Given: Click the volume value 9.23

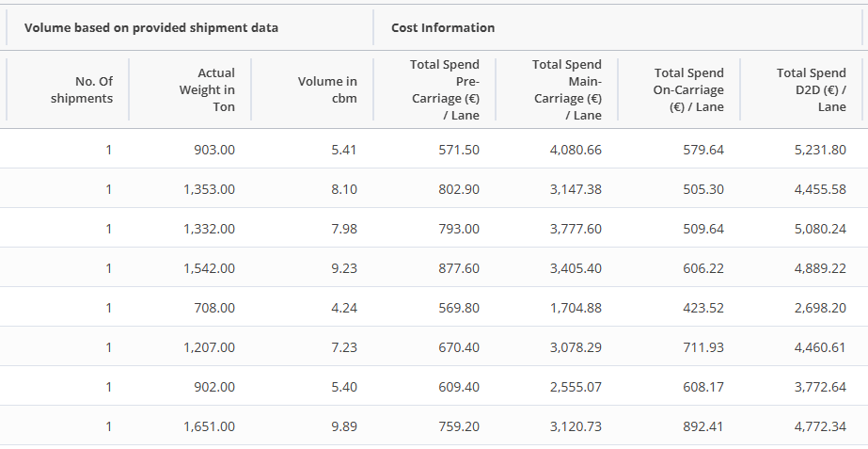Looking at the screenshot, I should [344, 268].
